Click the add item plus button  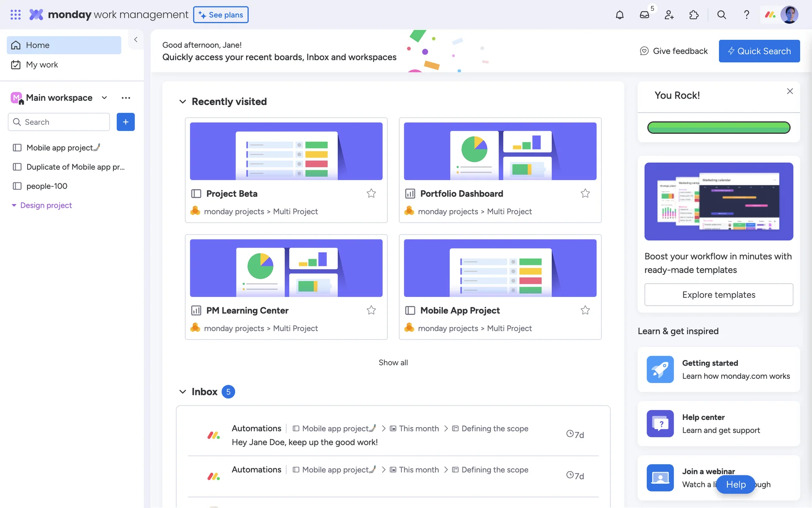126,122
